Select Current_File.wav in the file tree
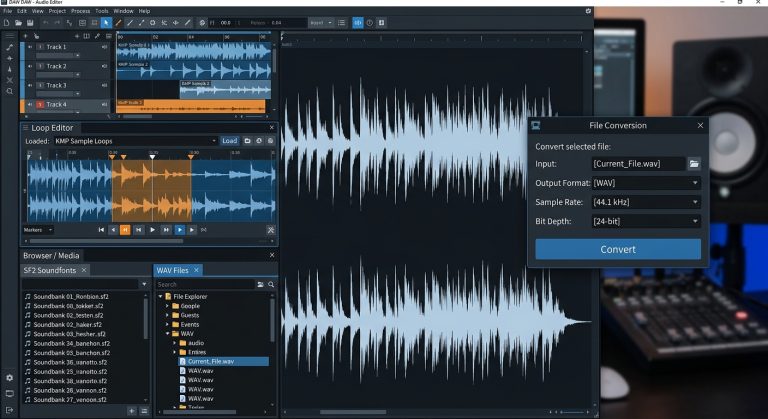This screenshot has height=419, width=768. [x=223, y=361]
